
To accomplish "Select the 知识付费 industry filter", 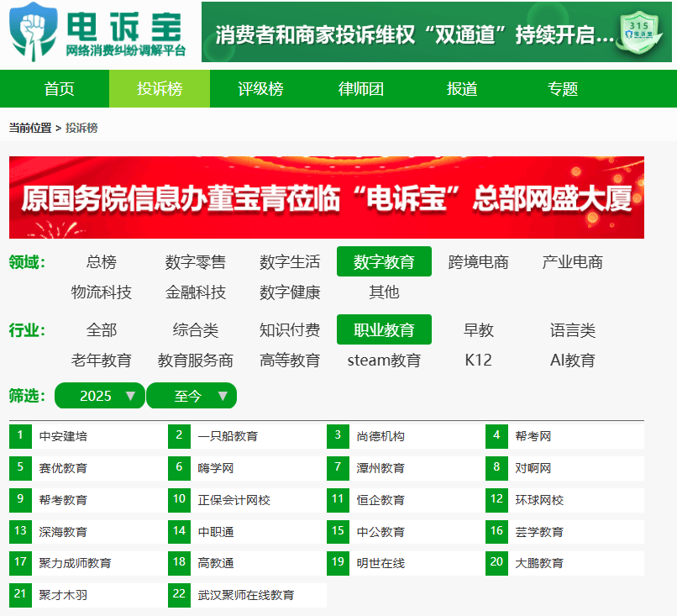I will [x=290, y=330].
